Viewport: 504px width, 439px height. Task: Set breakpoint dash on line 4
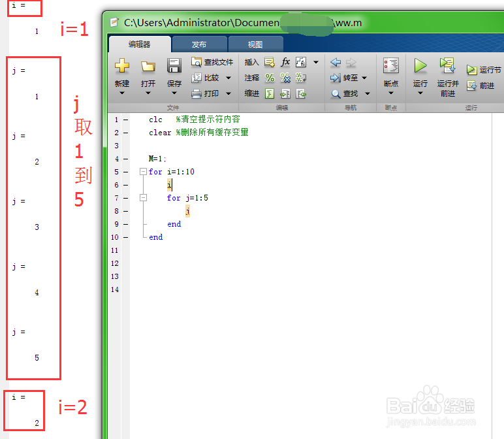point(126,159)
